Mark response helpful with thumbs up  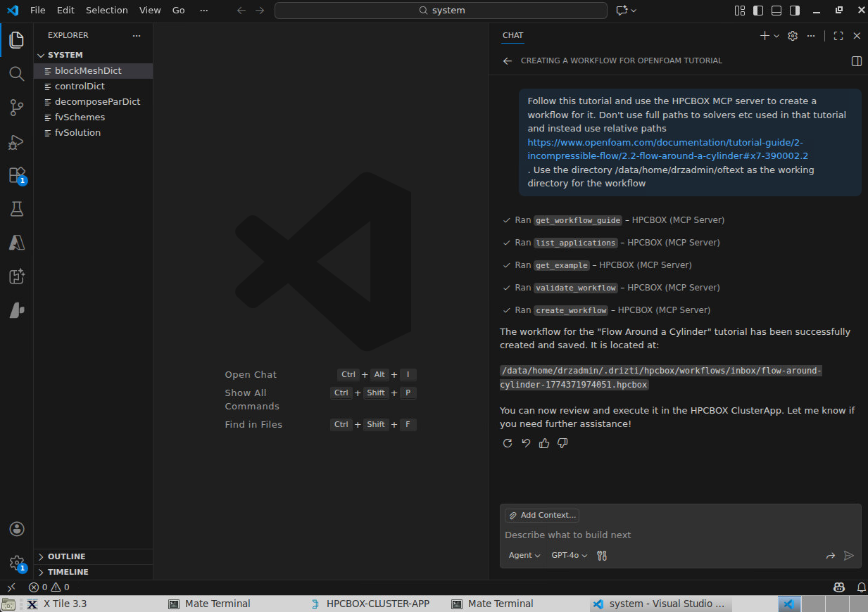pos(544,443)
